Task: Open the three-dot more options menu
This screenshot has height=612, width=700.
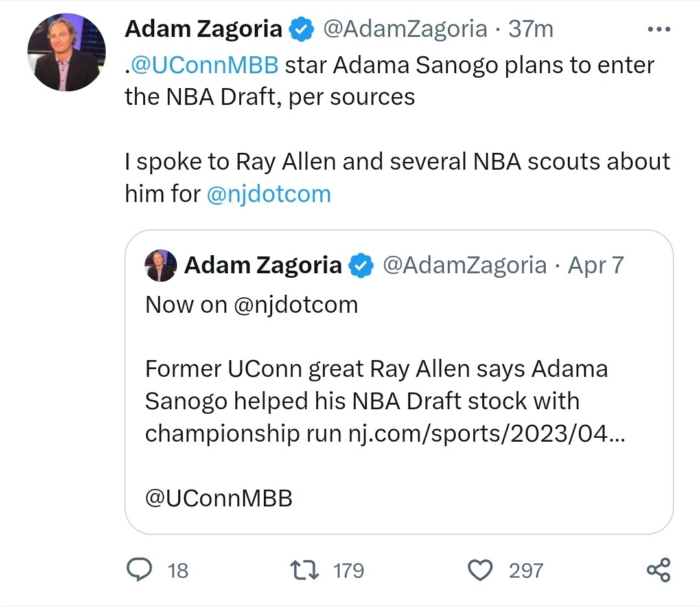Action: [659, 29]
